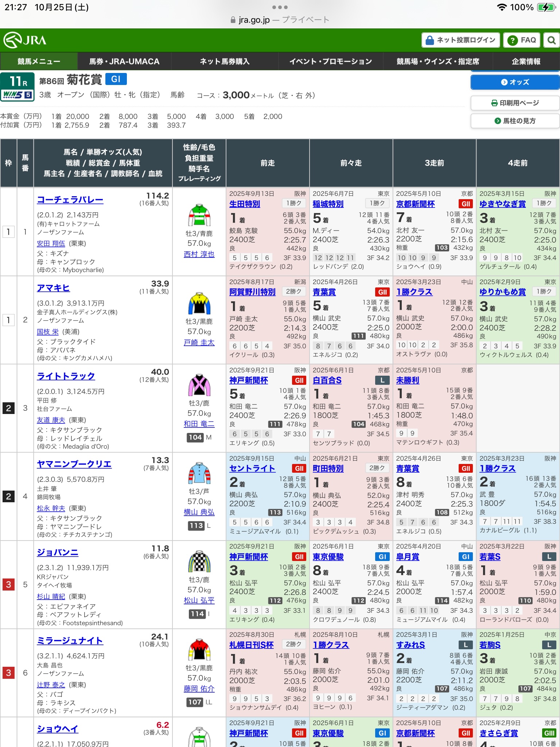Open the 印刷用ページ print page button
560x747 pixels.
(x=515, y=103)
